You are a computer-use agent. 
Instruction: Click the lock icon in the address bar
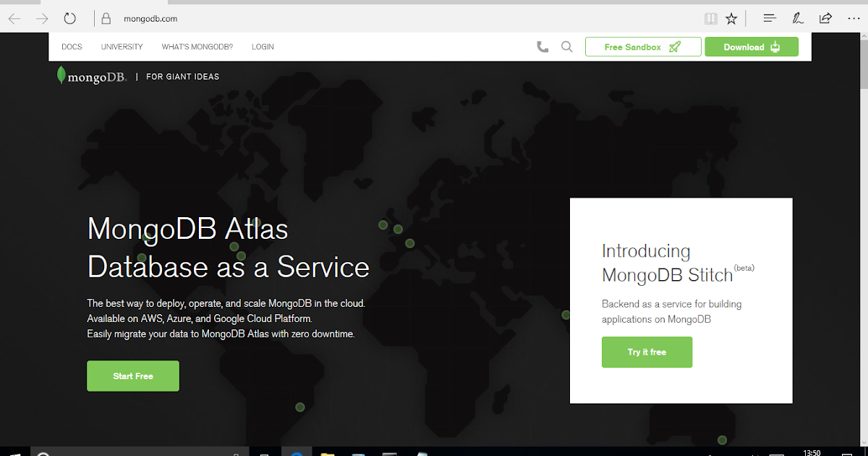click(x=106, y=18)
